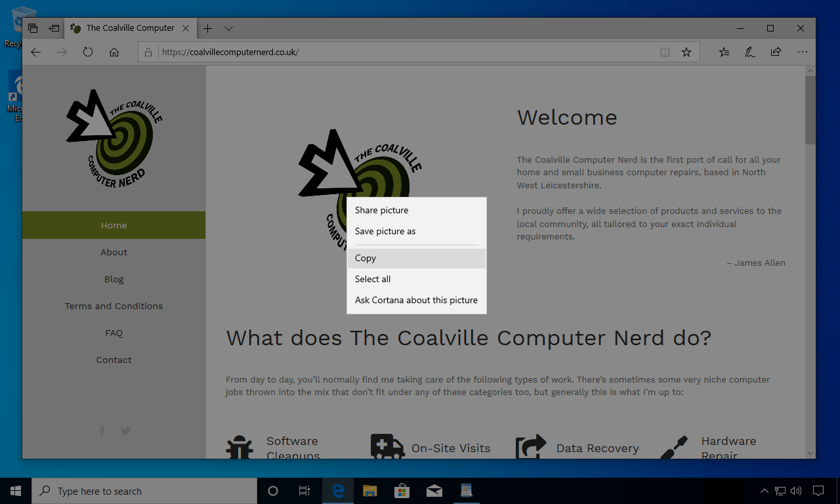This screenshot has width=840, height=504.
Task: Choose Copy in context menu
Action: pyautogui.click(x=417, y=259)
